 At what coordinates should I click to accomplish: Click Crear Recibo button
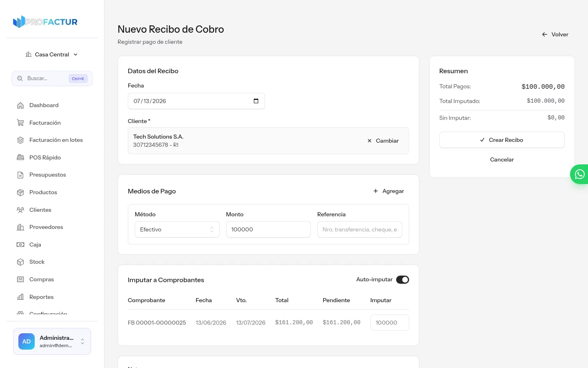coord(502,140)
